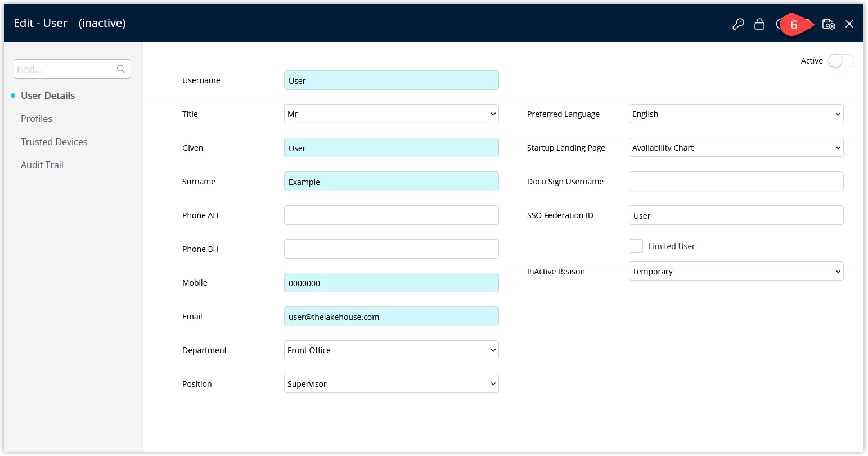Open the Position dropdown showing Supervisor
Image resolution: width=868 pixels, height=456 pixels.
[x=392, y=383]
